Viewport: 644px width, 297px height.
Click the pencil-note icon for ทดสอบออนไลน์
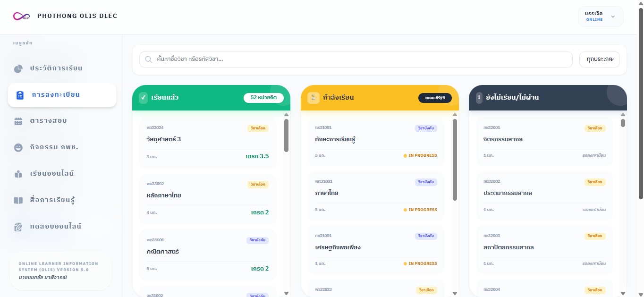pyautogui.click(x=18, y=227)
